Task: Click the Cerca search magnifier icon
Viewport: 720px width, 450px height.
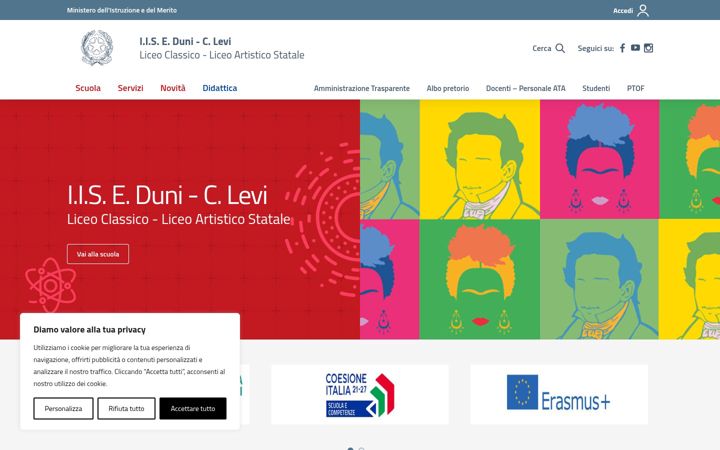Action: click(560, 48)
